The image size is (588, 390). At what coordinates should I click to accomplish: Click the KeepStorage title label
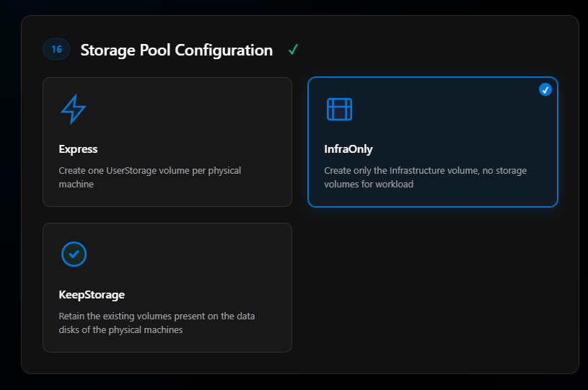[92, 295]
